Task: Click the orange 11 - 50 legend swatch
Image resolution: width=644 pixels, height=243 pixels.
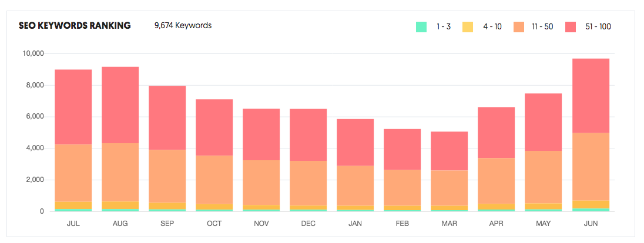Action: 519,27
